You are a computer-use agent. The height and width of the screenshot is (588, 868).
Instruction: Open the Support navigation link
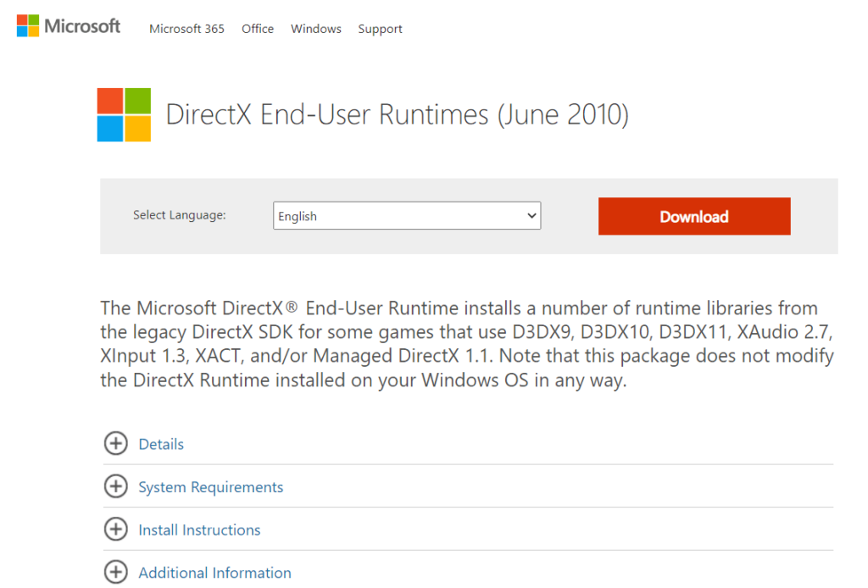(380, 29)
